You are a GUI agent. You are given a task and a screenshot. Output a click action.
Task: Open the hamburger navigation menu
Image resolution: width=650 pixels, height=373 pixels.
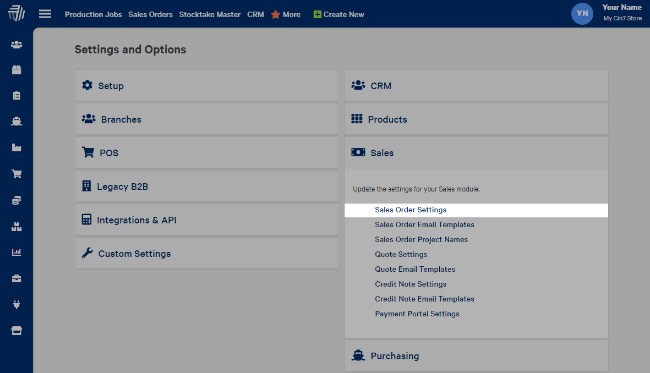pyautogui.click(x=45, y=14)
